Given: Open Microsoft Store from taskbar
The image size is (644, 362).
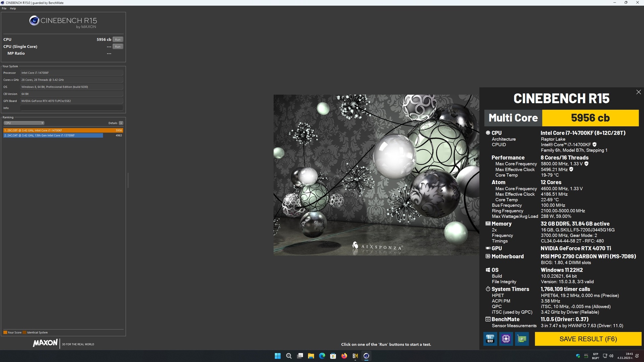Looking at the screenshot, I should tap(333, 356).
